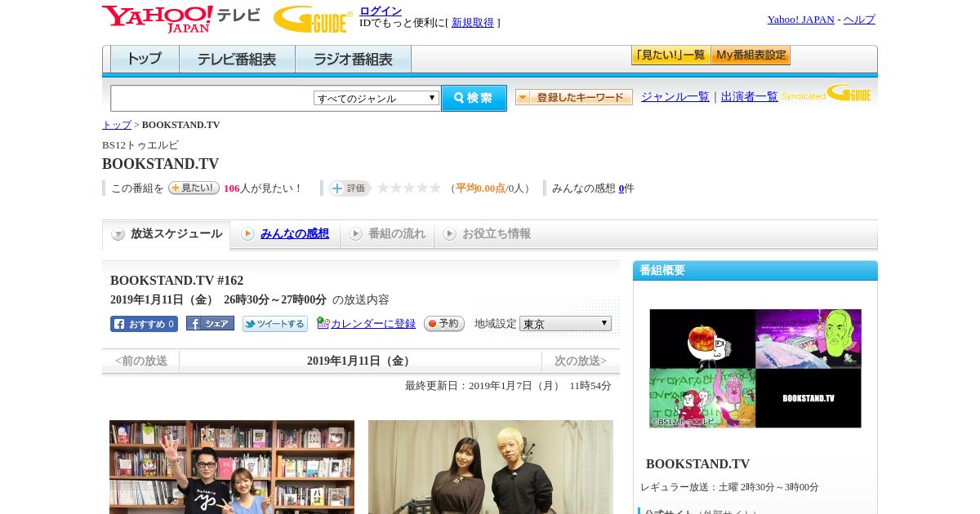Screen dimensions: 980x514
Task: Open the カレンダーに登録 link
Action: click(x=373, y=324)
